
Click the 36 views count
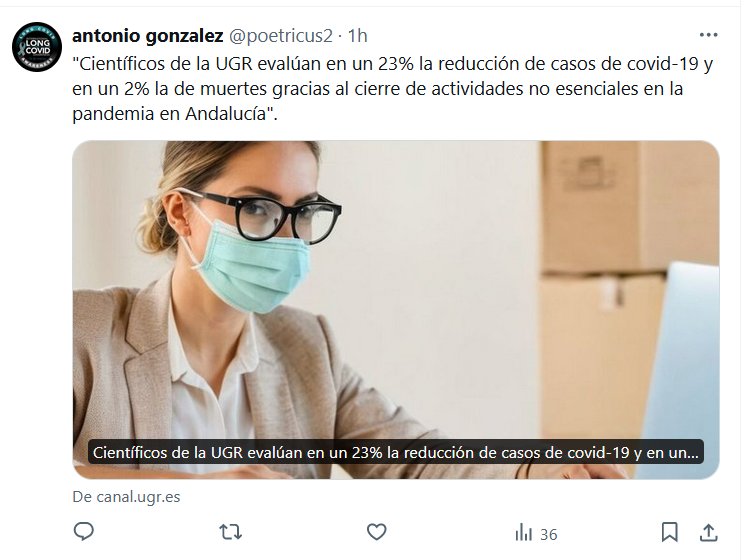[549, 534]
